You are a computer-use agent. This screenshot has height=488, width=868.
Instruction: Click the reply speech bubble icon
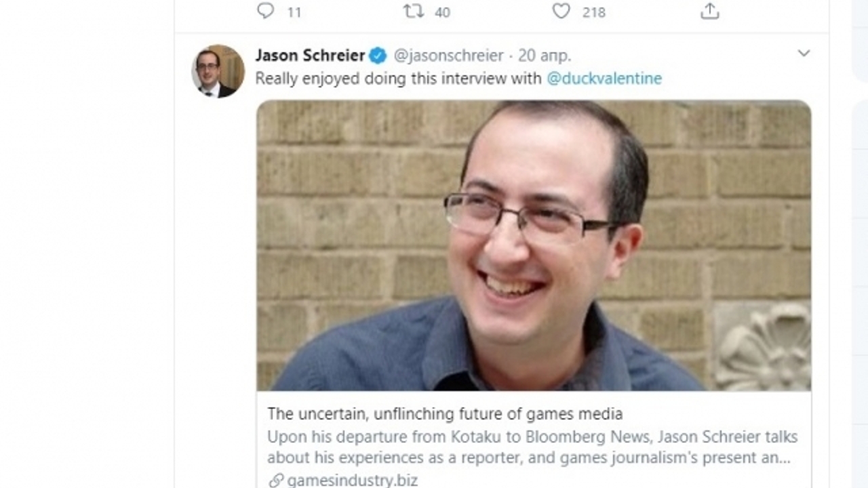(266, 11)
